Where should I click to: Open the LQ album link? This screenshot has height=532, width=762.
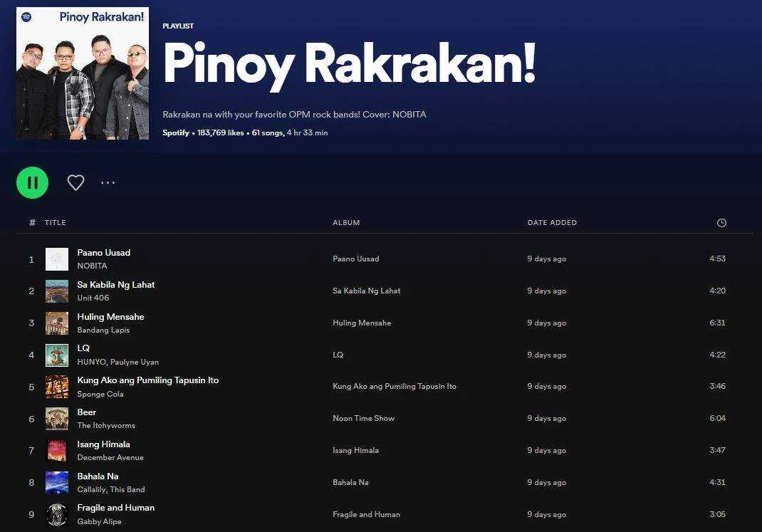[338, 355]
